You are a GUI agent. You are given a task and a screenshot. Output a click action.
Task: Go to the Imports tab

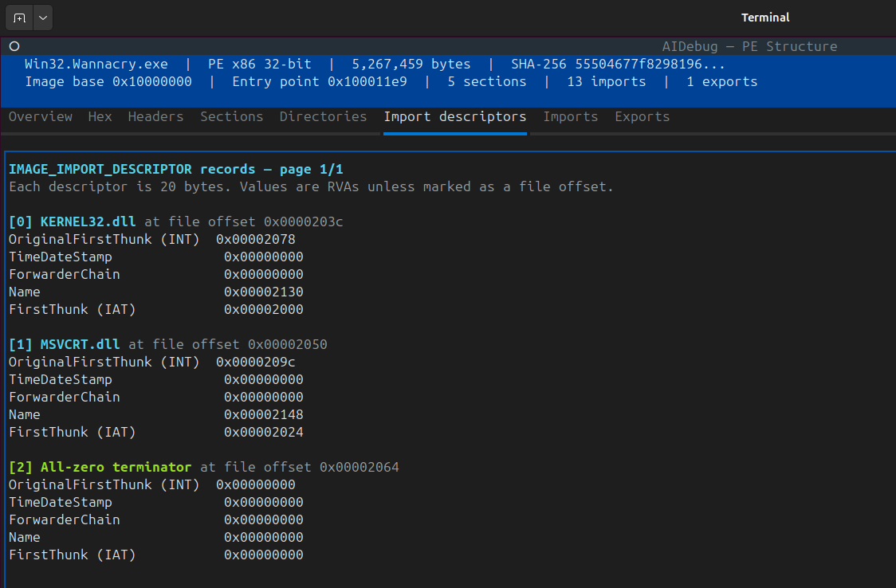pyautogui.click(x=570, y=116)
